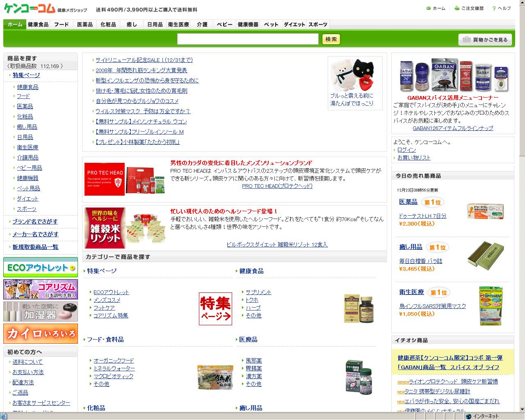Open 鳥インフルSARS対策用マスク product link
The height and width of the screenshot is (420, 525).
(x=433, y=306)
